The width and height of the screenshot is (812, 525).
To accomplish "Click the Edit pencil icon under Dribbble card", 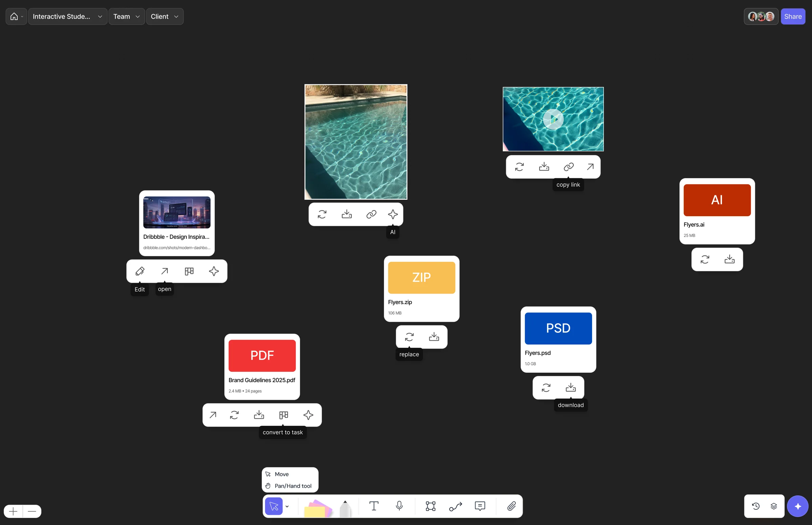I will [140, 271].
